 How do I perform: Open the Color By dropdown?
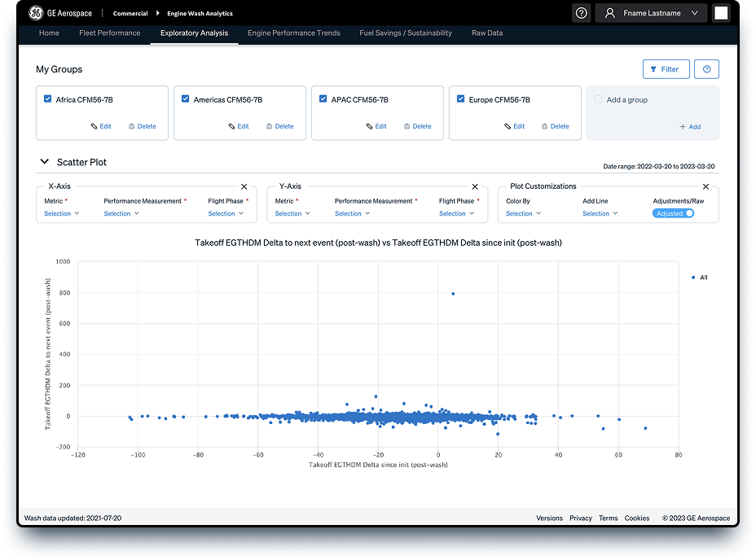(x=524, y=213)
